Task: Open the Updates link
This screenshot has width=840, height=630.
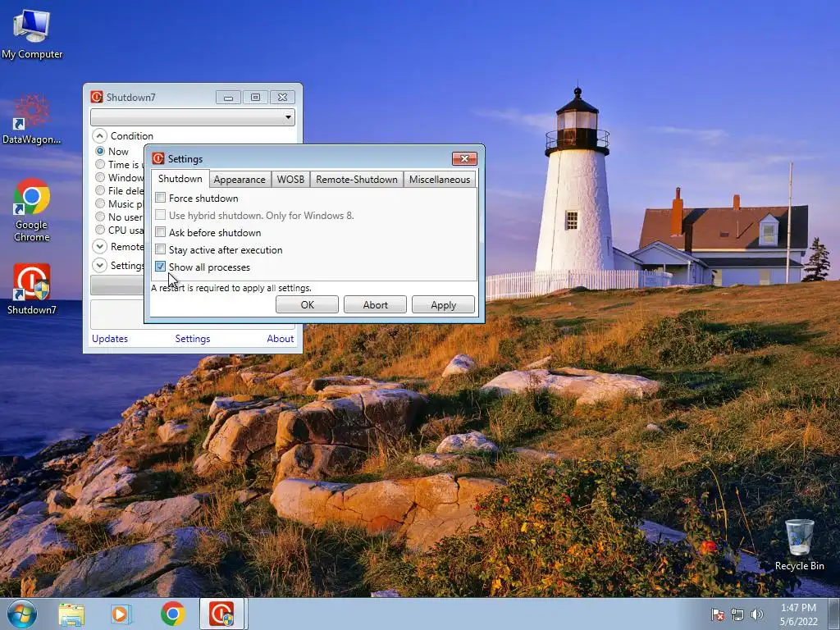Action: click(x=110, y=339)
